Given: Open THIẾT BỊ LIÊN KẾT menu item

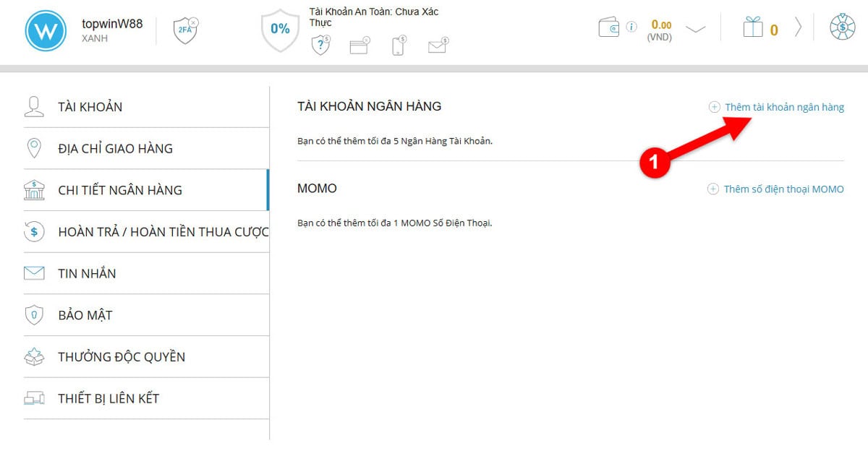Looking at the screenshot, I should (146, 398).
